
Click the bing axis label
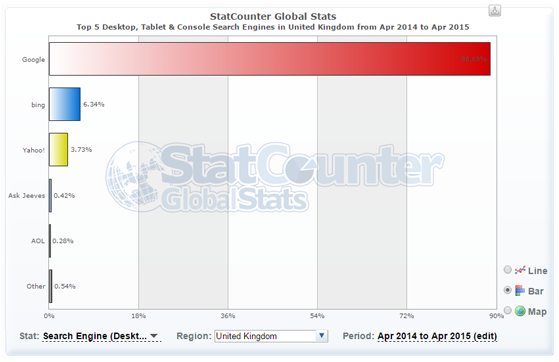point(38,105)
